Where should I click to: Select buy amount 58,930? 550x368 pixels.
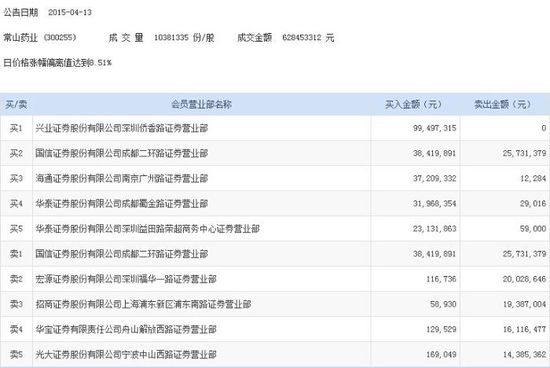[443, 304]
